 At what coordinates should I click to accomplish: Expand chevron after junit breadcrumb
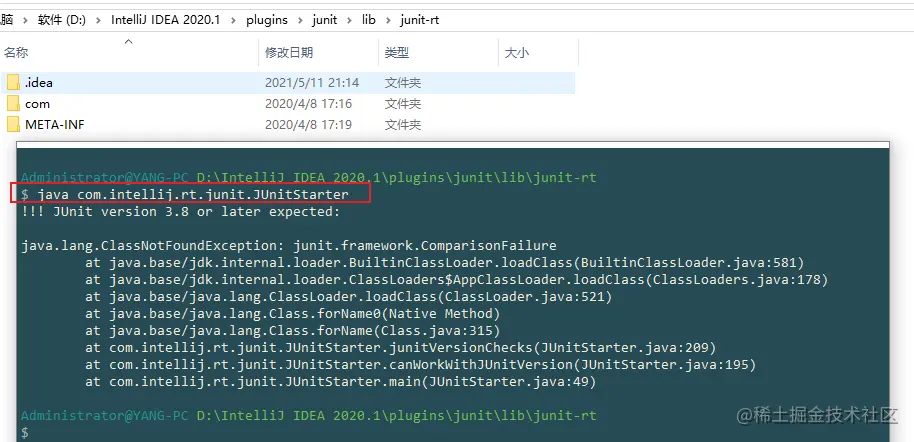350,20
